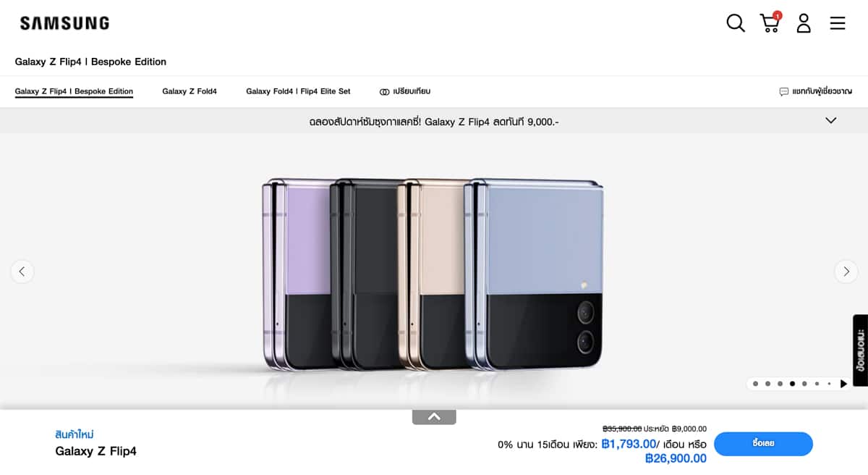This screenshot has height=475, width=868.
Task: Click the Galaxy Z Flip4 | Bespoke Edition tab
Action: click(x=74, y=91)
